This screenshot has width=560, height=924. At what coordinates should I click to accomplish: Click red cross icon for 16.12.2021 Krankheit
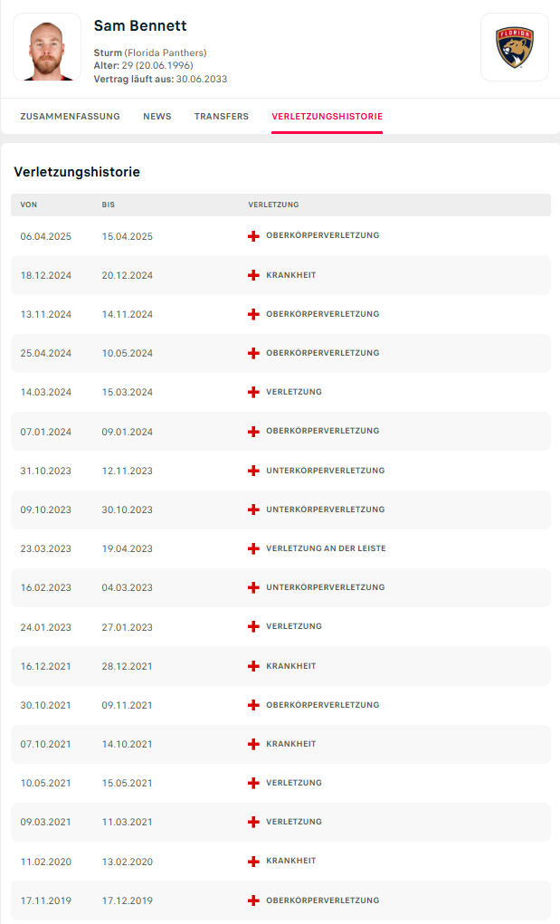coord(253,666)
